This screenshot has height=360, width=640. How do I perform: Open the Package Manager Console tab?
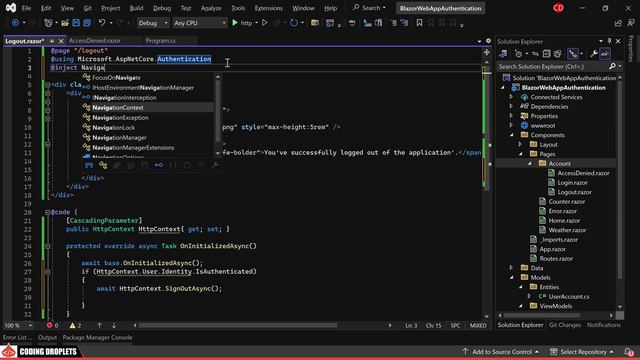(x=97, y=338)
